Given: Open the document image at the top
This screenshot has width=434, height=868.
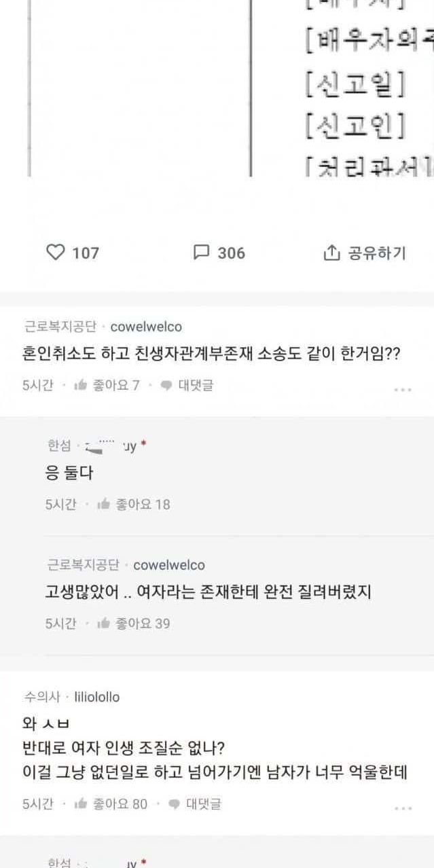Looking at the screenshot, I should [217, 88].
